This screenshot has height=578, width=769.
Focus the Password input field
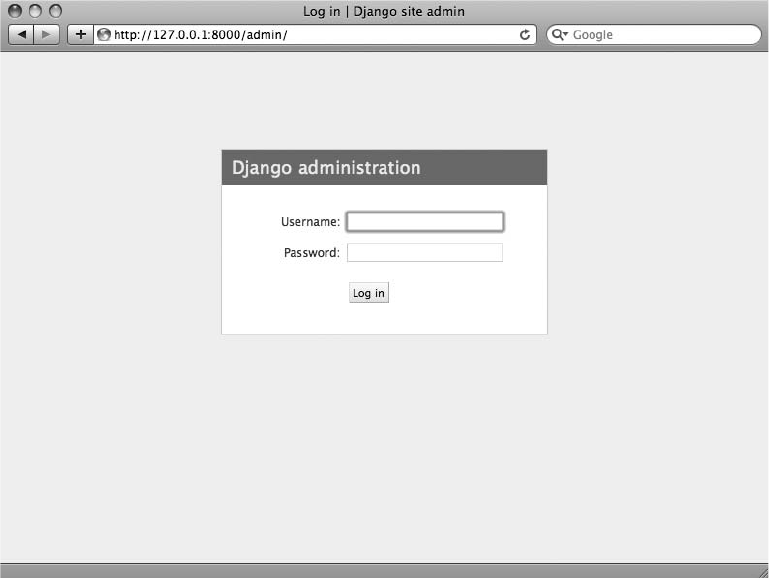click(425, 252)
